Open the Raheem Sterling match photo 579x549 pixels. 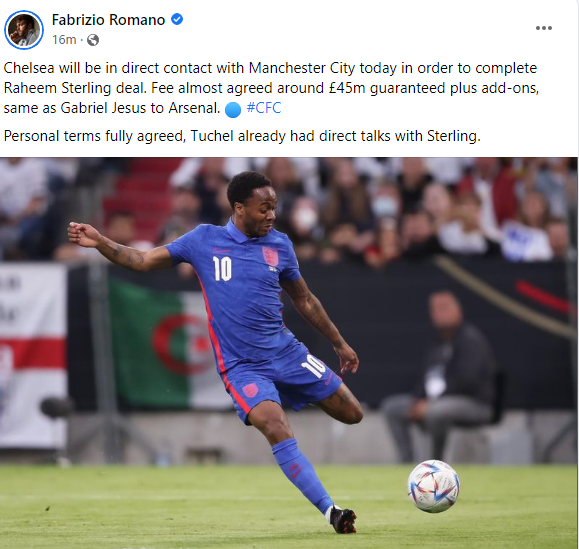289,353
